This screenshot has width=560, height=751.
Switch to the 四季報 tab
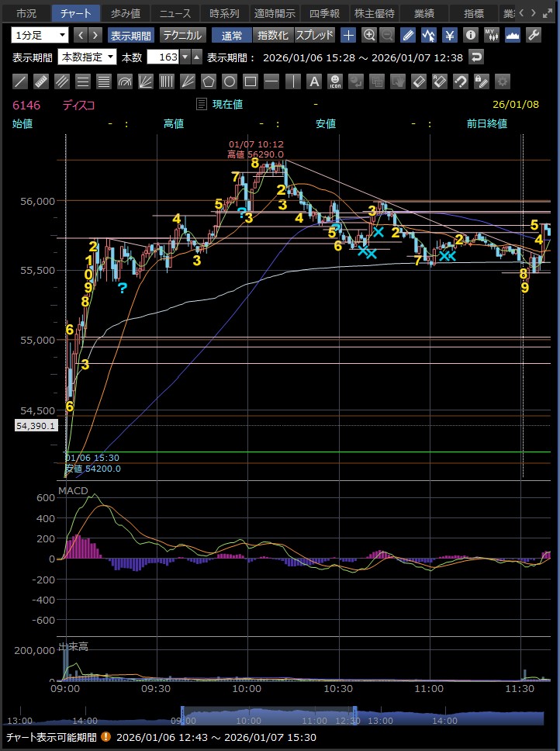326,13
